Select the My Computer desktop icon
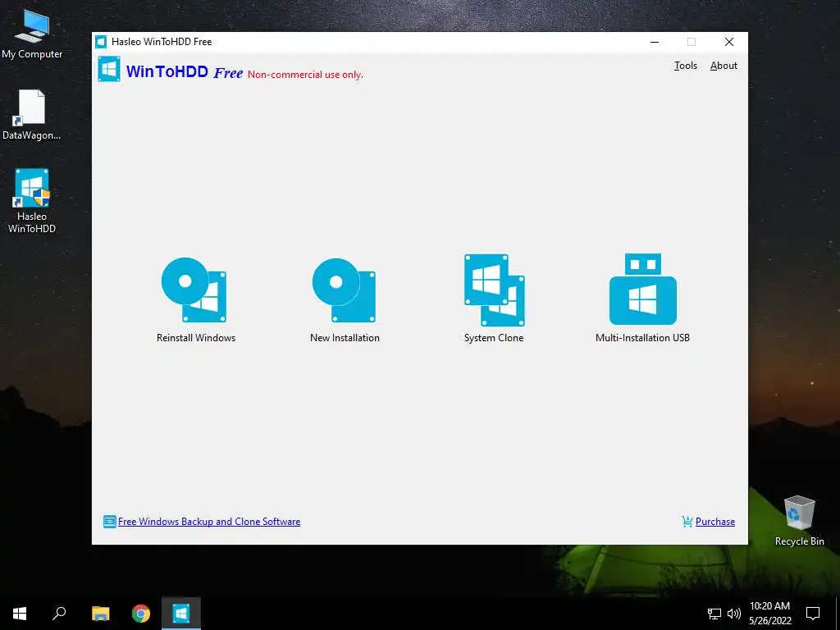 [x=32, y=34]
